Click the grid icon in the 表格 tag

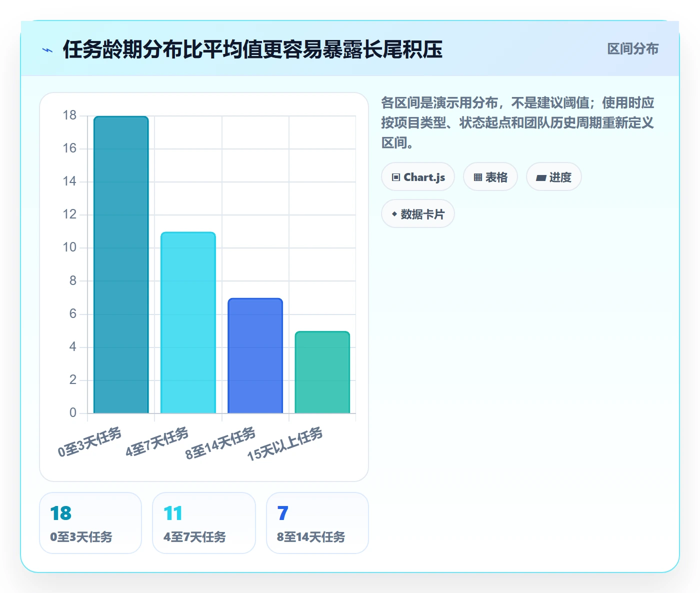tap(478, 177)
